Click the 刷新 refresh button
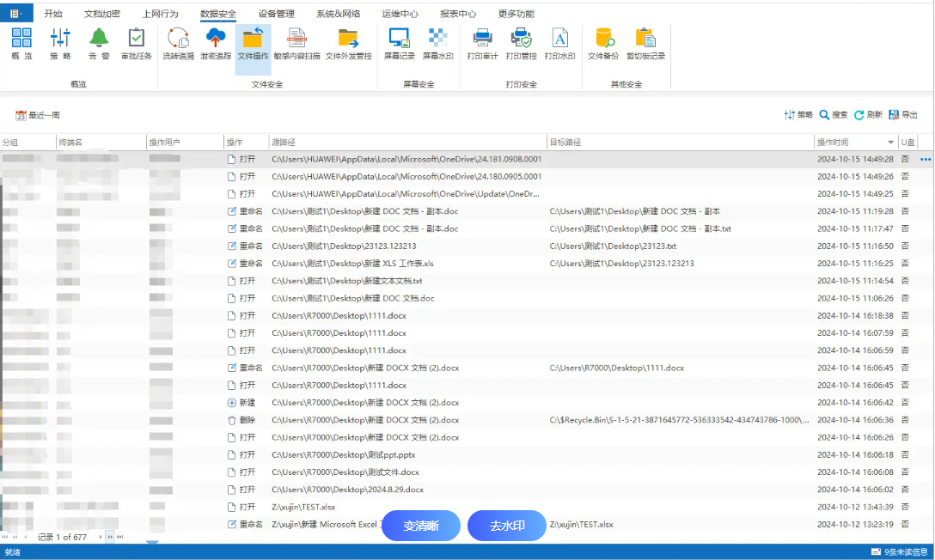 (868, 115)
